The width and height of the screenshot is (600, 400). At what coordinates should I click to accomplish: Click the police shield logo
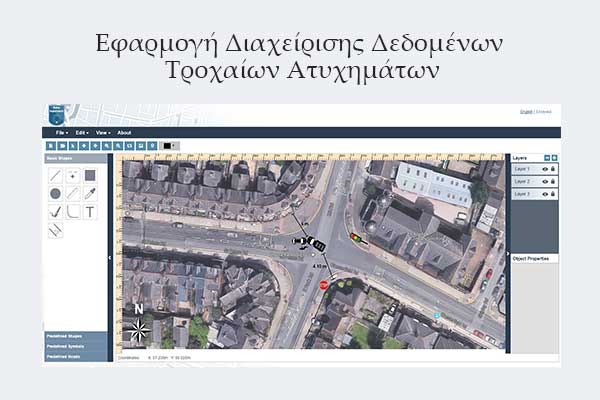[x=57, y=115]
